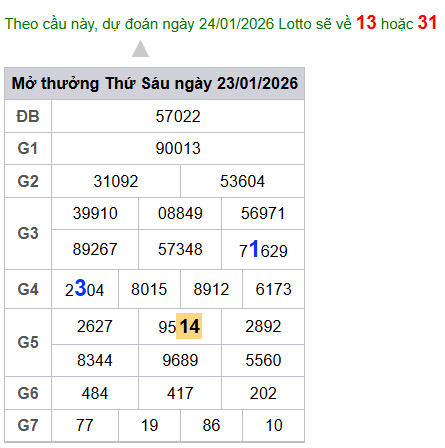
Task: Click the gray up-arrow triangle icon
Action: tap(140, 49)
